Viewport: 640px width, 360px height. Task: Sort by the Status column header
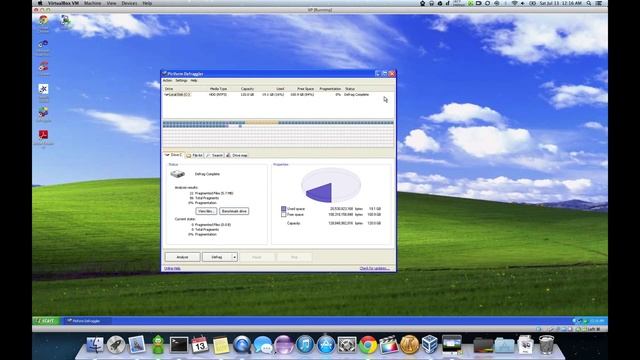pos(350,89)
